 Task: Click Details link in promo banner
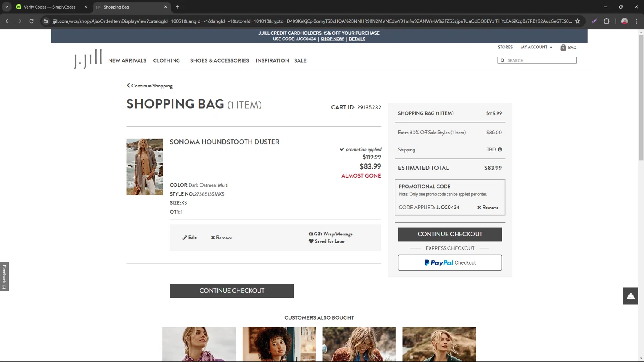click(x=357, y=39)
